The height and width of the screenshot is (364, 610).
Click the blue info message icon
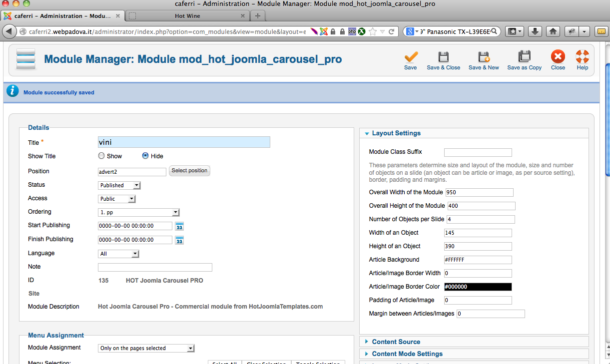point(13,91)
